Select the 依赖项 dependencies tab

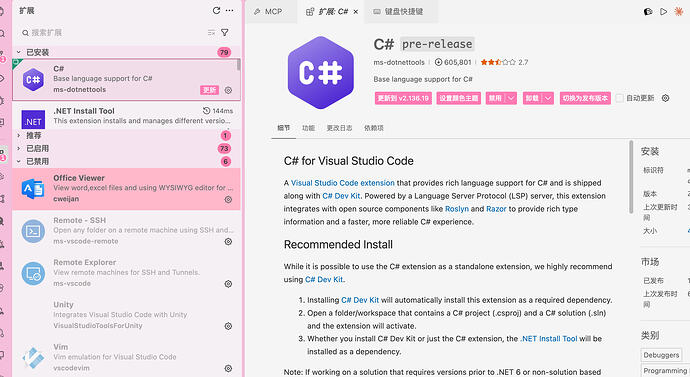[x=374, y=128]
